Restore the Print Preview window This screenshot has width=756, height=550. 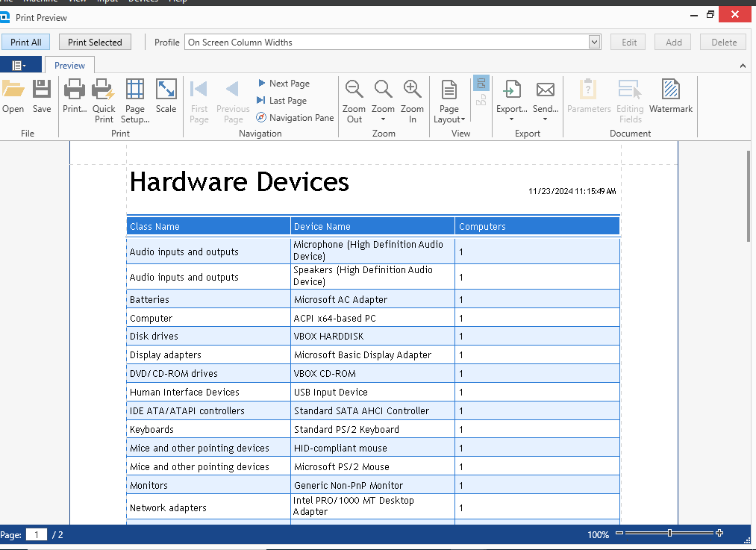710,14
